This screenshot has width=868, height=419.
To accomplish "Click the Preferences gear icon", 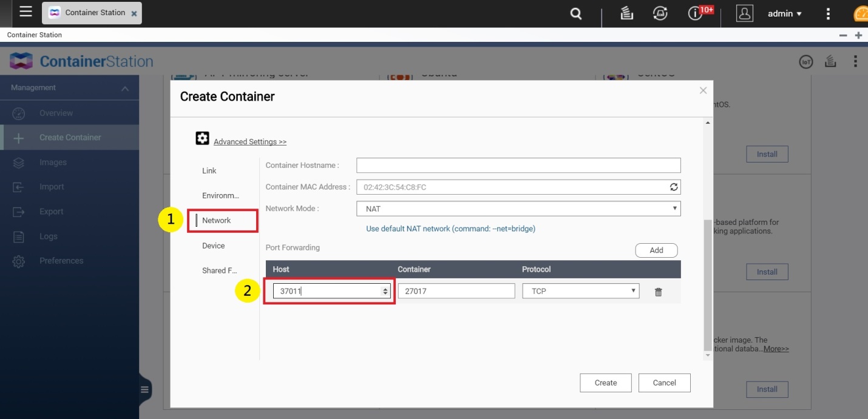I will [x=19, y=261].
